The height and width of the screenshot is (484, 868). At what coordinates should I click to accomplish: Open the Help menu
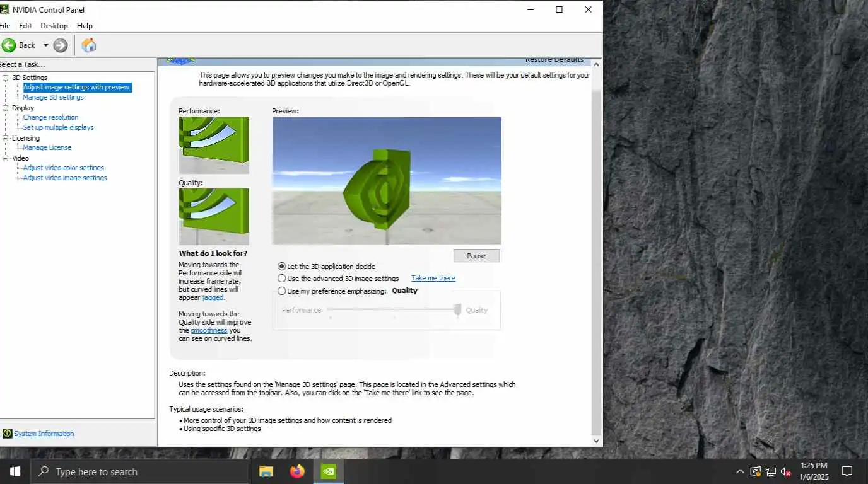[x=85, y=26]
